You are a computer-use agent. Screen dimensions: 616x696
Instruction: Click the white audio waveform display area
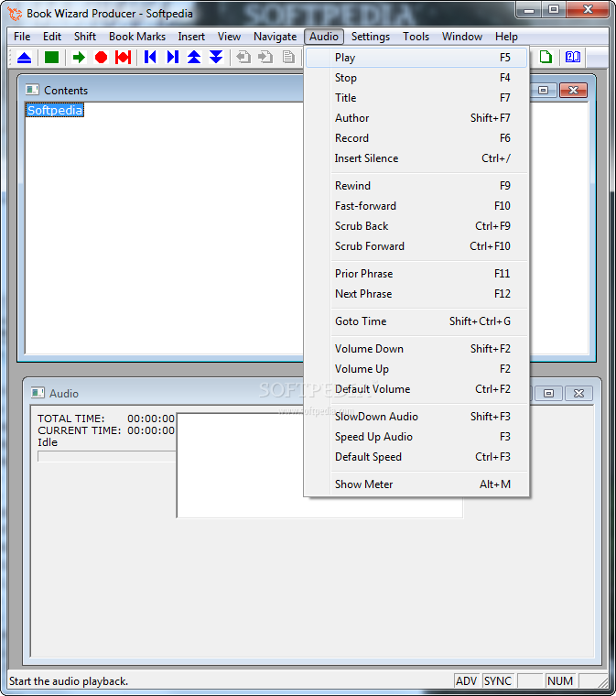click(319, 465)
